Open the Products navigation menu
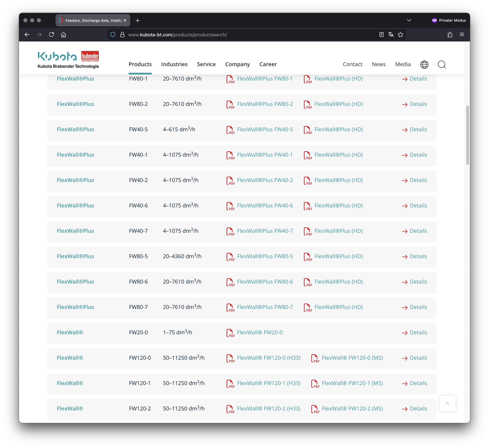The height and width of the screenshot is (448, 489). (x=140, y=64)
